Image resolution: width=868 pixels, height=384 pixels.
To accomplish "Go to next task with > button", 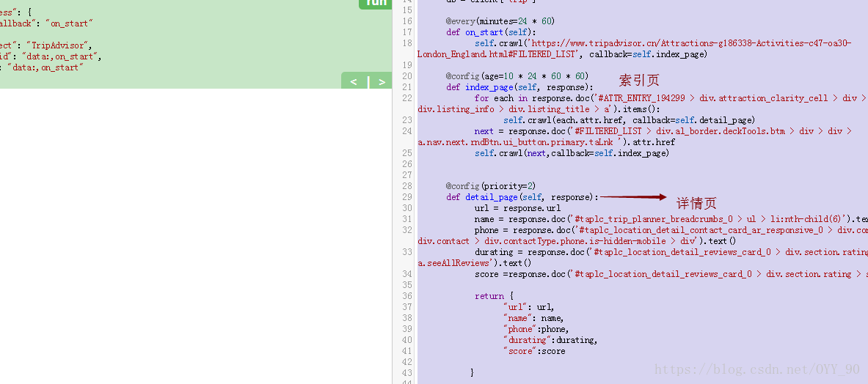I will tap(382, 82).
